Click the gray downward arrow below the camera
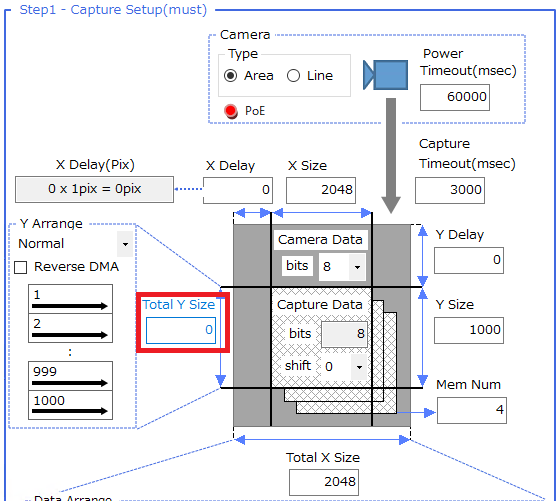Image resolution: width=560 pixels, height=501 pixels. [x=391, y=156]
